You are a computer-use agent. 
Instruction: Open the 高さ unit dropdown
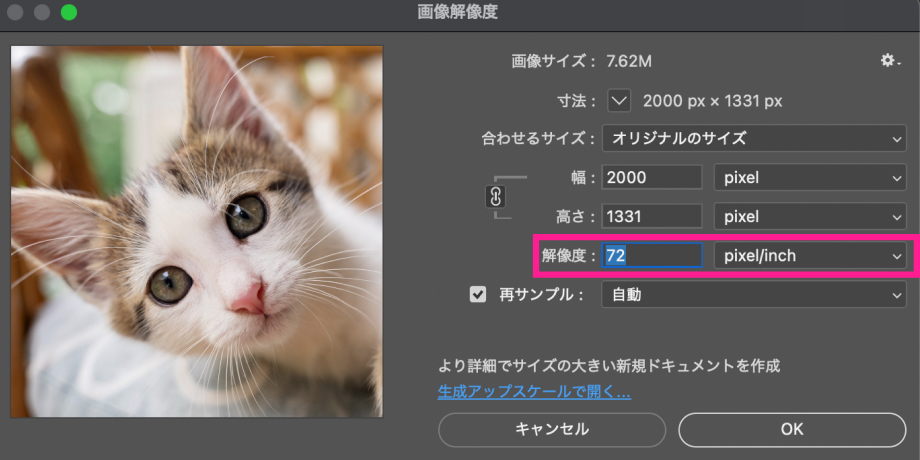tap(809, 216)
